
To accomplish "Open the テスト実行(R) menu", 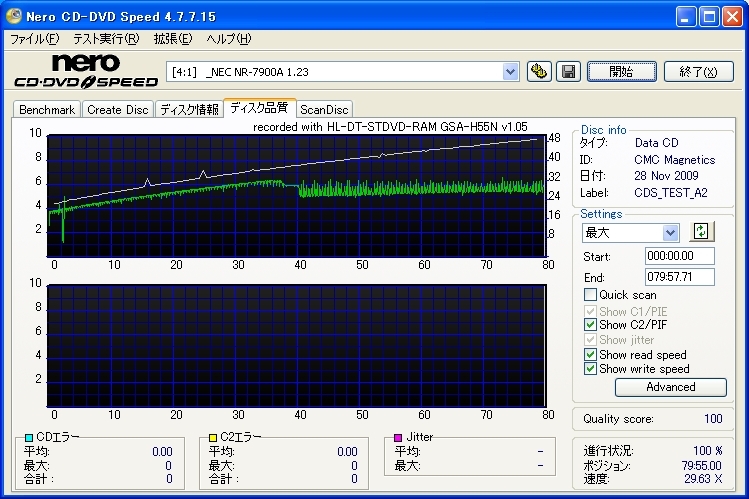I will (106, 39).
